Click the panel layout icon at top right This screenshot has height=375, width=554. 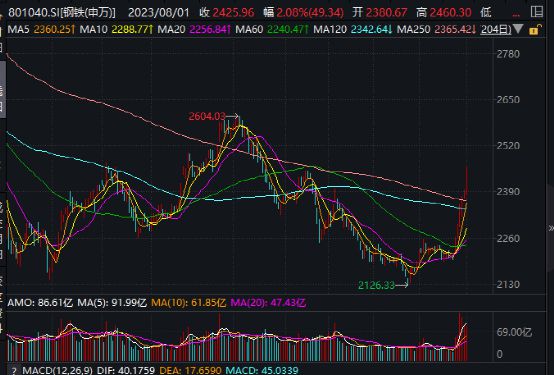(x=537, y=12)
